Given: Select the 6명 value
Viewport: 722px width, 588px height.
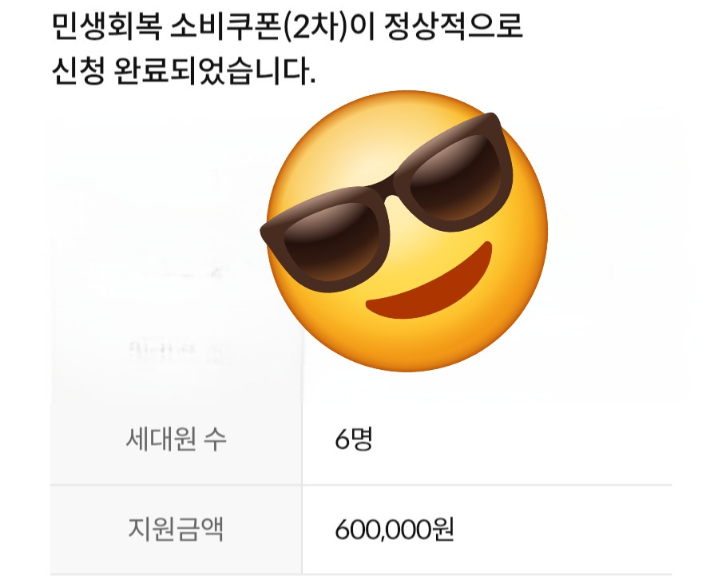Looking at the screenshot, I should click(354, 439).
